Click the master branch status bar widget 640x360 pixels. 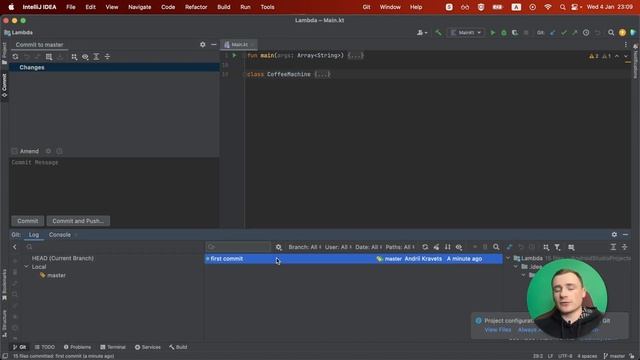click(x=614, y=356)
